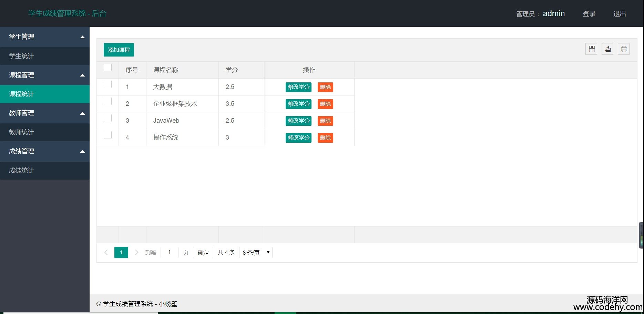Open the column filter icon
Viewport: 644px width, 314px height.
point(592,49)
